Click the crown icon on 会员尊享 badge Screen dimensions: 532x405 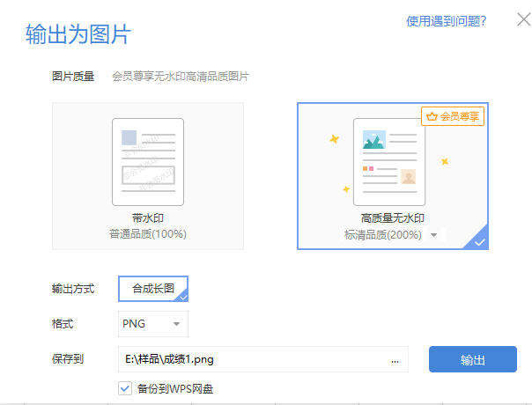coord(431,115)
